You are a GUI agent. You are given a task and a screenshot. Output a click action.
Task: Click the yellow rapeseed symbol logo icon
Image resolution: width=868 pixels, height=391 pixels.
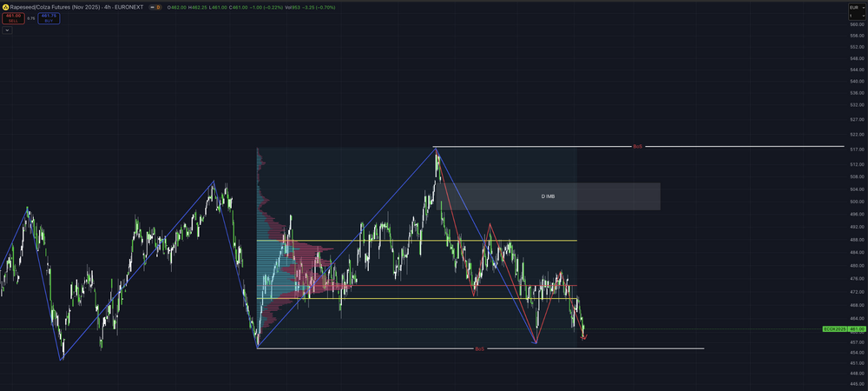tap(5, 7)
